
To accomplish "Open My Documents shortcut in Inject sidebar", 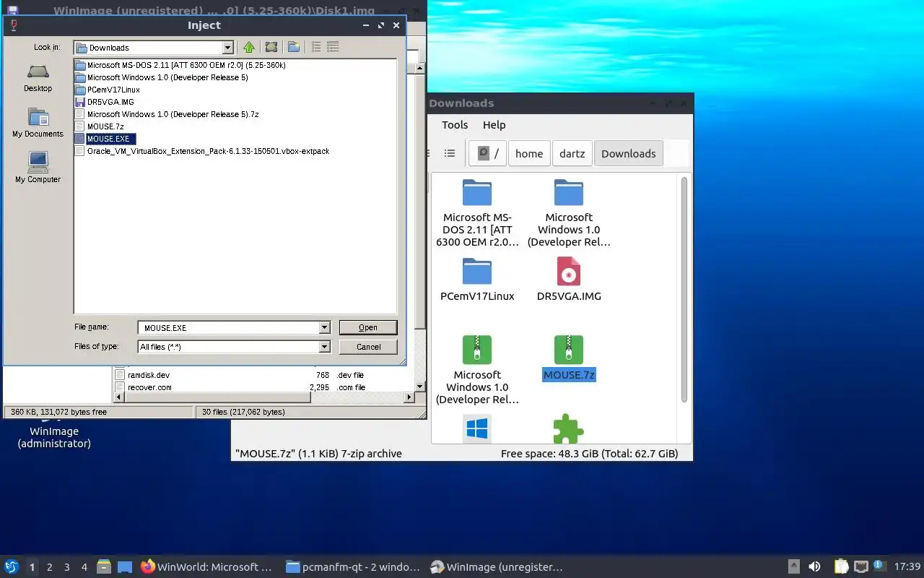I will (x=38, y=123).
